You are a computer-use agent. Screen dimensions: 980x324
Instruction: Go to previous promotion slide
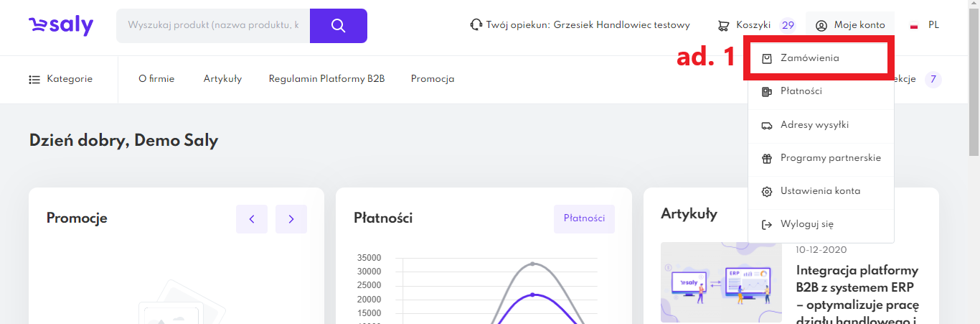pyautogui.click(x=252, y=219)
